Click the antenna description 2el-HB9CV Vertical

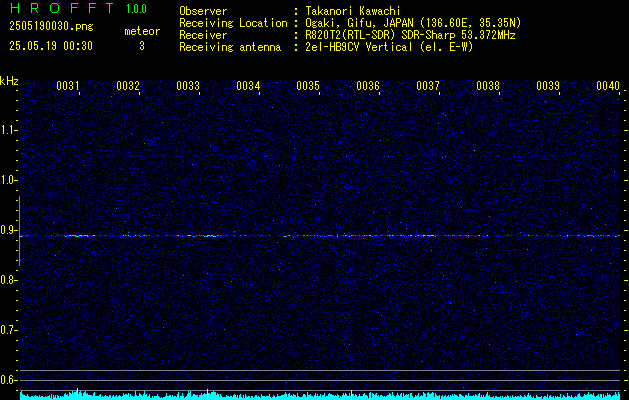coord(359,47)
